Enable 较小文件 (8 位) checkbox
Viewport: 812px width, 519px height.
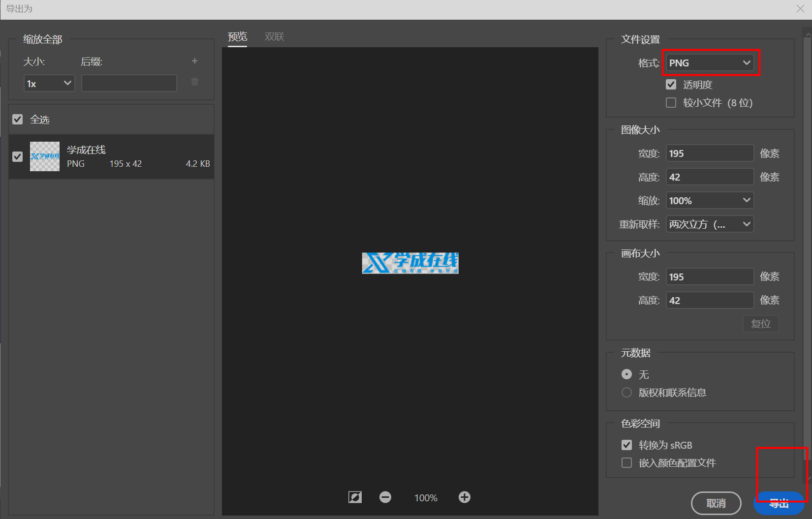[x=671, y=103]
